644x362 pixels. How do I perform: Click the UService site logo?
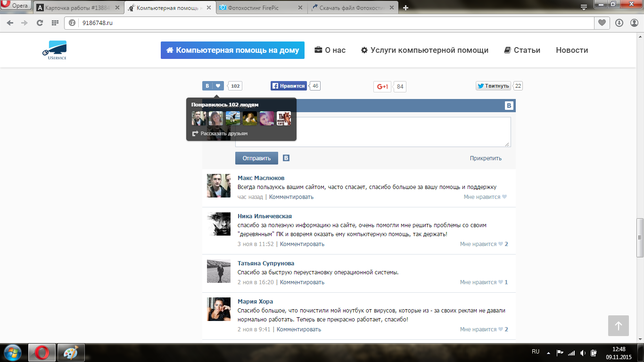point(54,50)
